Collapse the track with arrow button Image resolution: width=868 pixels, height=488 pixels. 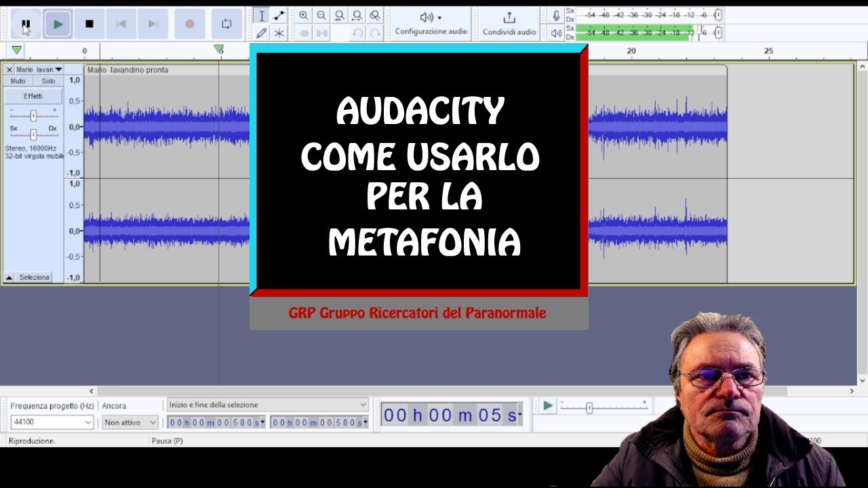click(x=9, y=277)
